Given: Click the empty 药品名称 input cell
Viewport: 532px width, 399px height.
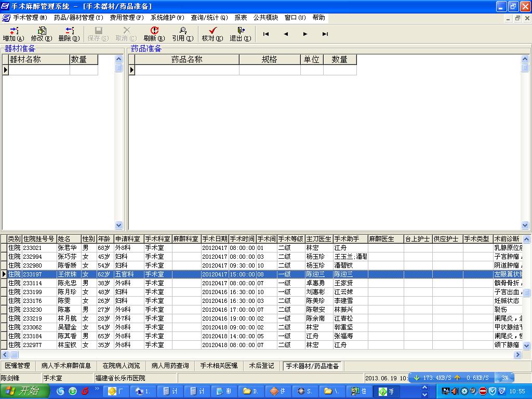Looking at the screenshot, I should [187, 70].
